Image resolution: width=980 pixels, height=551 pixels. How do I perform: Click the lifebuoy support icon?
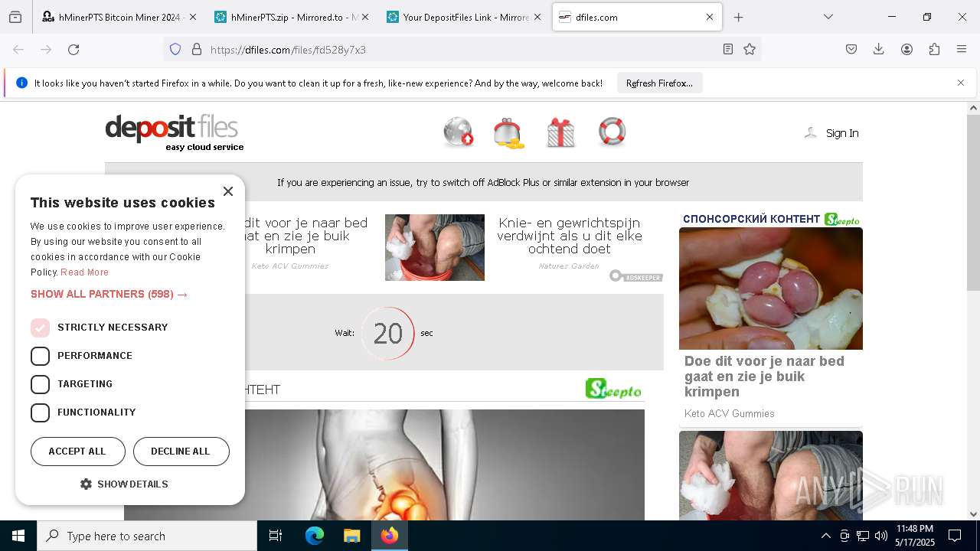pyautogui.click(x=612, y=132)
